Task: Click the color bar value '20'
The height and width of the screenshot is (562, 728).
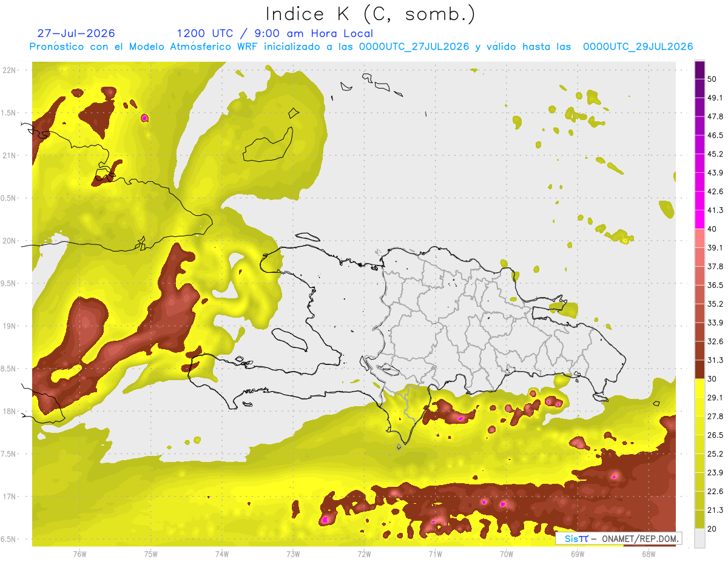Action: pos(713,529)
